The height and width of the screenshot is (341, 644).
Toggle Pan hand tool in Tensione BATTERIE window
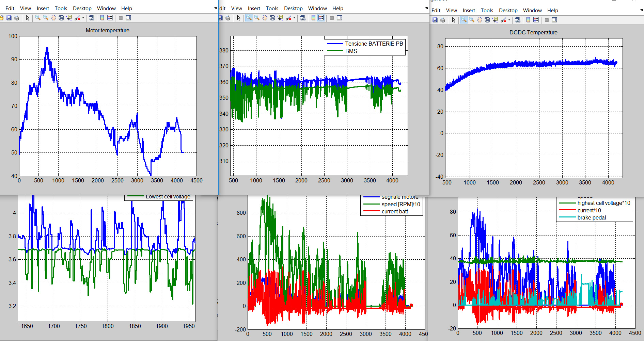coord(265,18)
